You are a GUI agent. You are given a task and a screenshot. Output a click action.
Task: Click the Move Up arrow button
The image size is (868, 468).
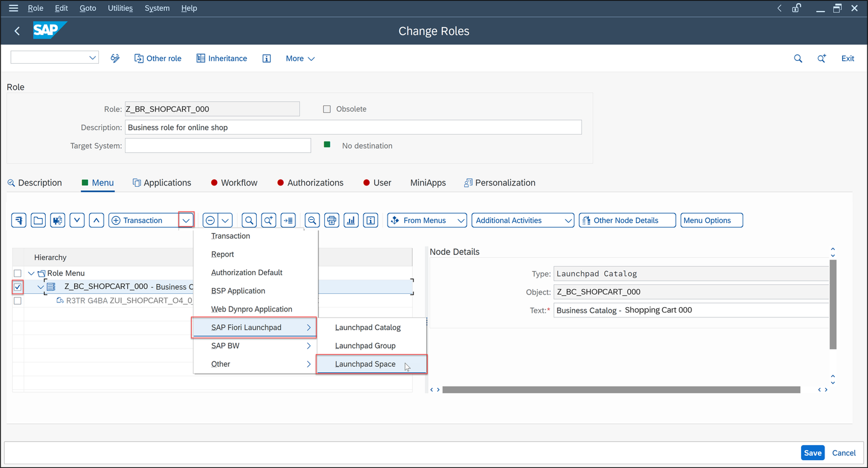[x=96, y=220]
